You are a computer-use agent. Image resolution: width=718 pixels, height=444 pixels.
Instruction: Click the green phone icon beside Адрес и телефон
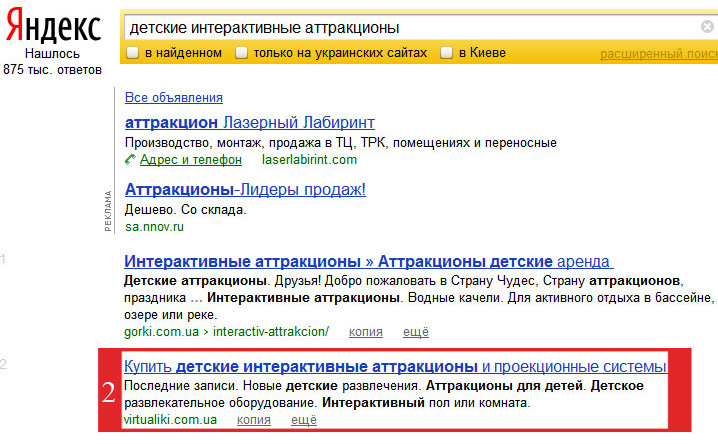coord(131,160)
